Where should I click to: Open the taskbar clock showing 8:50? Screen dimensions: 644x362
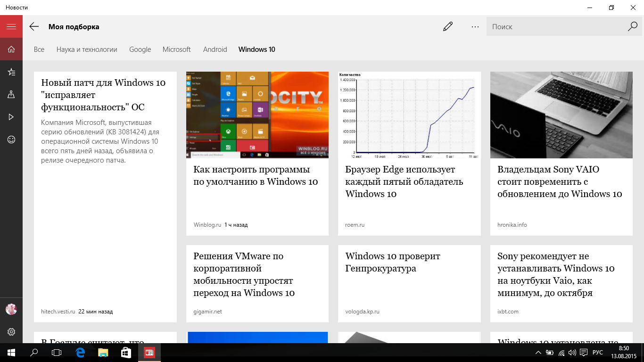click(x=623, y=353)
